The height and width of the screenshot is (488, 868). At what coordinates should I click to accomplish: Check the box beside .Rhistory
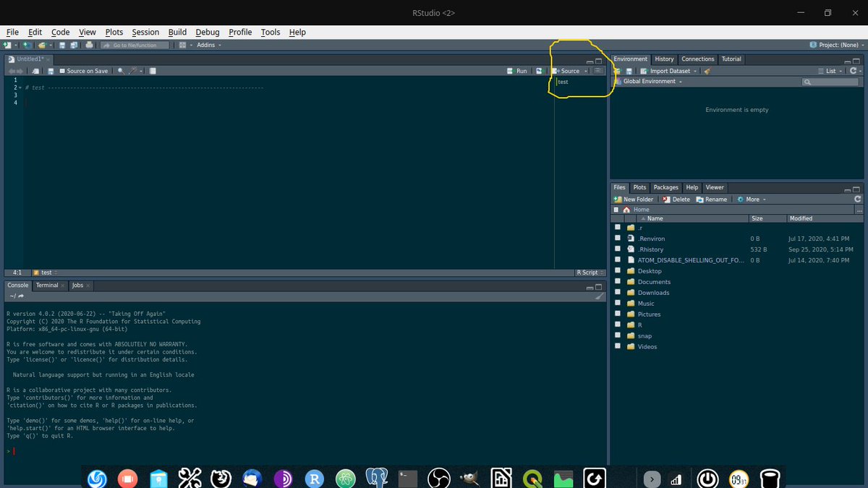pos(618,249)
